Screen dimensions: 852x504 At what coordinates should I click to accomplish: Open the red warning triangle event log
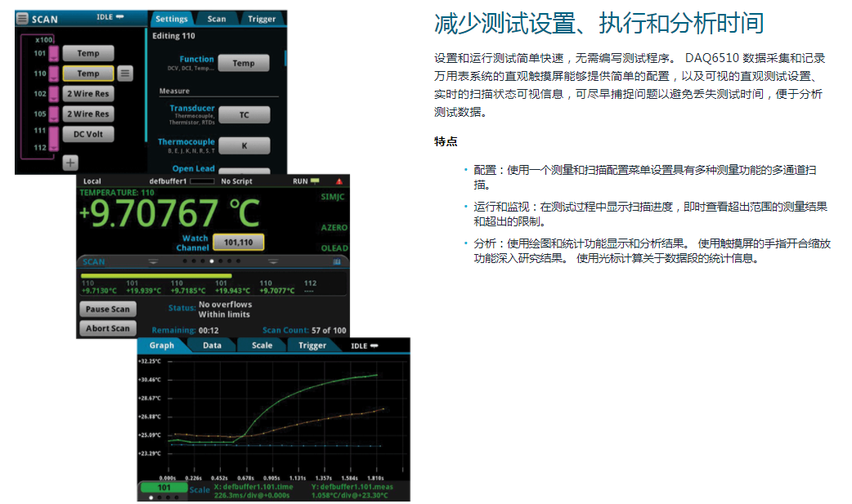coord(339,181)
